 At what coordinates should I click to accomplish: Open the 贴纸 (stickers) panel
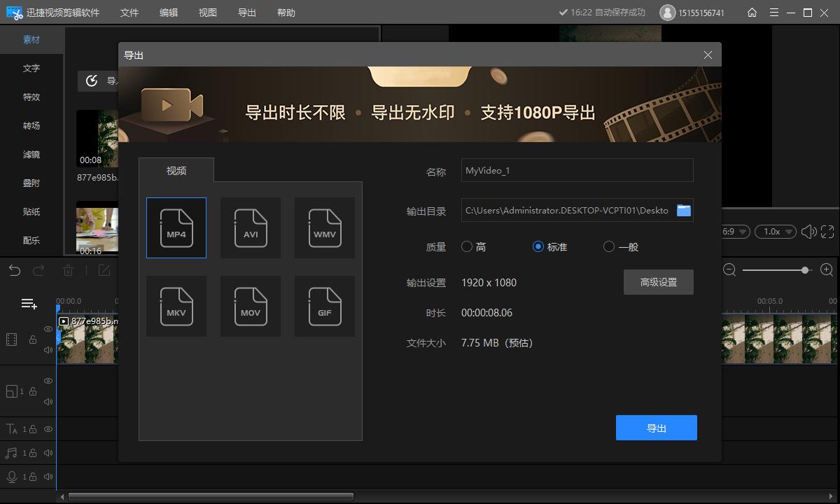coord(31,211)
